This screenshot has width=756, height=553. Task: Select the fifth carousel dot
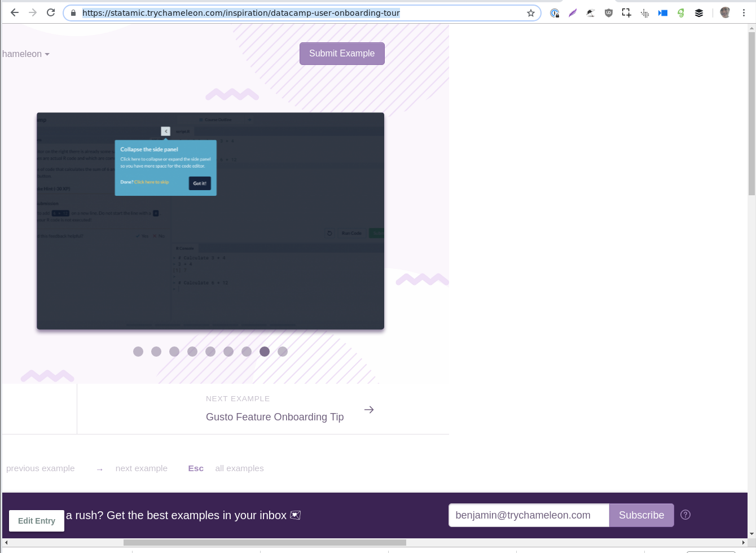click(x=210, y=352)
